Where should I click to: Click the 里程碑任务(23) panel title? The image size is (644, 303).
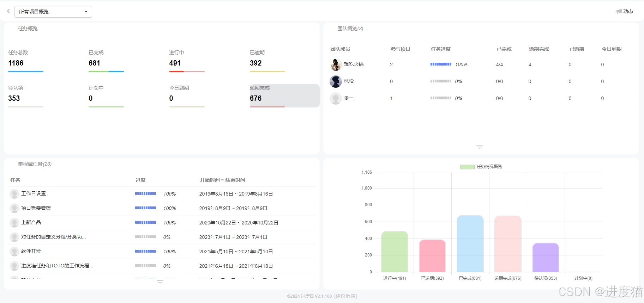35,164
